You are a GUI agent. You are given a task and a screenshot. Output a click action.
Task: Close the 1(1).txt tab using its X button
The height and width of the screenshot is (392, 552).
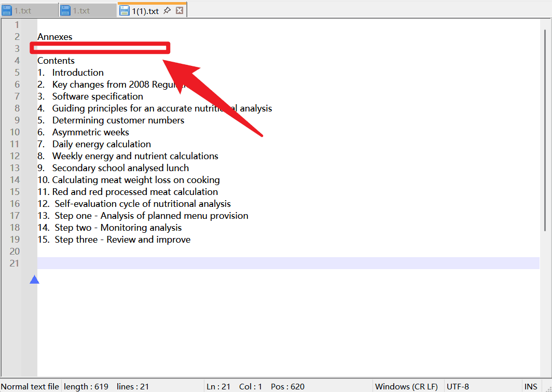tap(180, 10)
